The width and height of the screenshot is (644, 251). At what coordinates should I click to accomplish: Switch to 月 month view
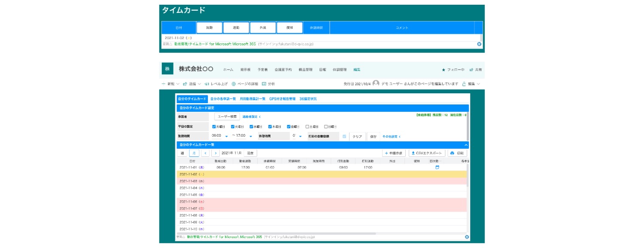(194, 153)
